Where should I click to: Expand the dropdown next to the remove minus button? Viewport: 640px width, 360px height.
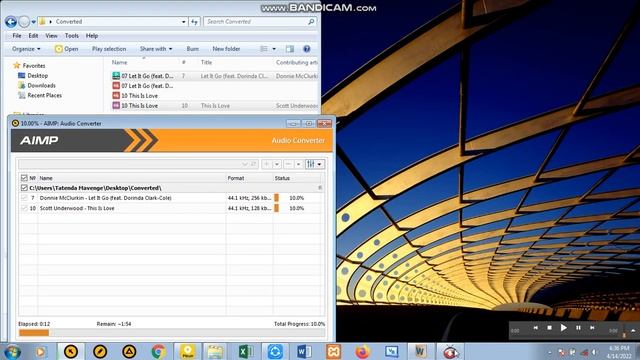(x=298, y=164)
